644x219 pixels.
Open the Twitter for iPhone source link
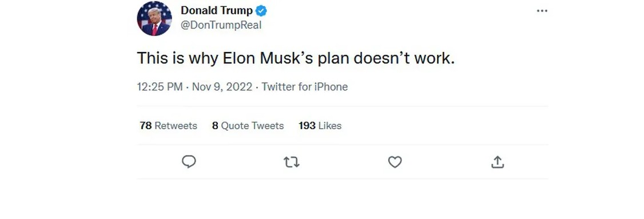[x=305, y=87]
